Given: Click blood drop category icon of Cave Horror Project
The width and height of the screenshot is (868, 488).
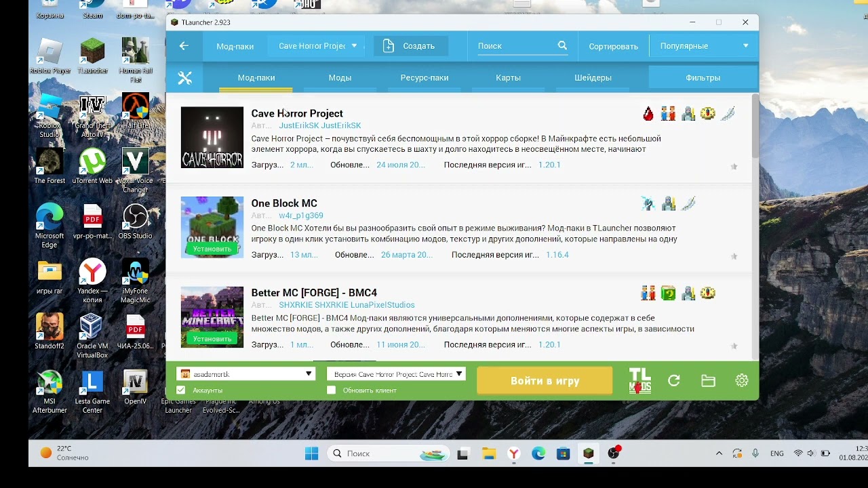Looking at the screenshot, I should [648, 114].
